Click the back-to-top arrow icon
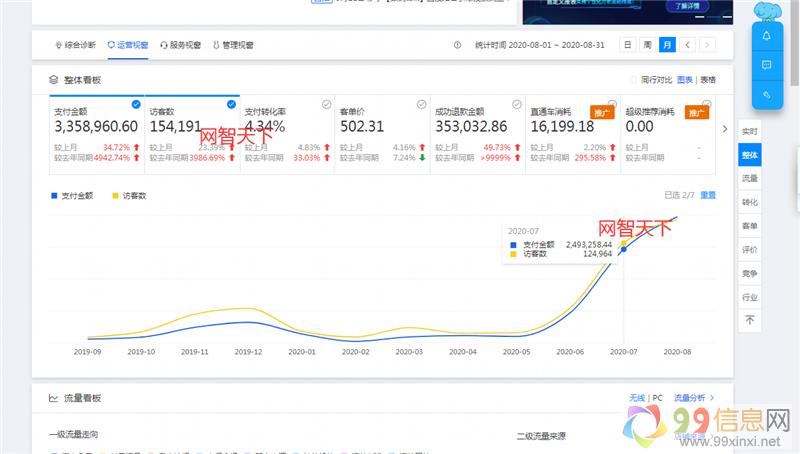Viewport: 800px width, 454px height. 749,321
